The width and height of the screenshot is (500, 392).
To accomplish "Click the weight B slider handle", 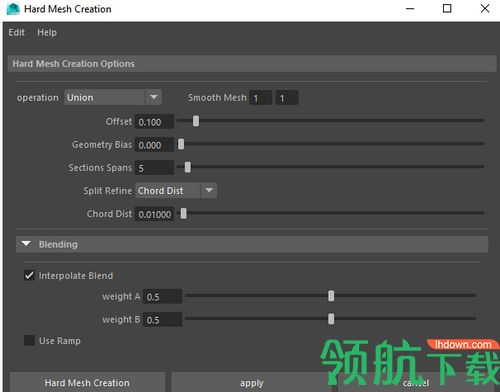I will [331, 319].
